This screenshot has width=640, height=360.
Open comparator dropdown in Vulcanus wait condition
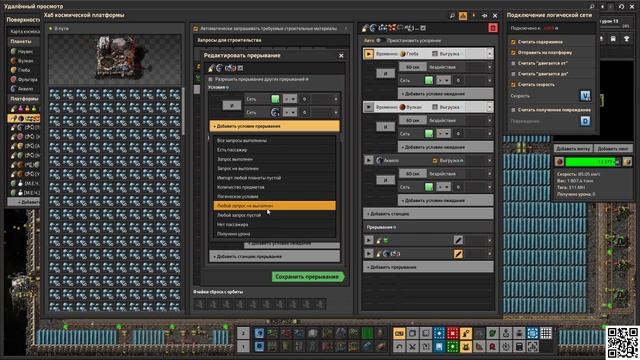444,133
